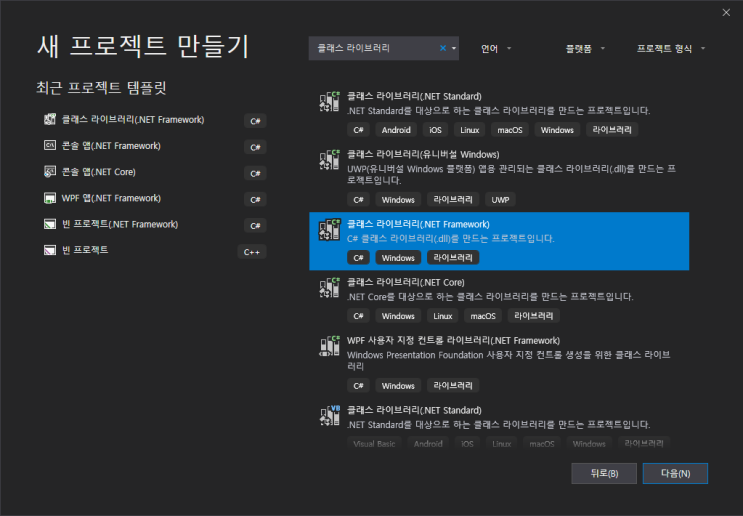Click the UWP tag under 유니버설 Windows library
Image resolution: width=743 pixels, height=516 pixels.
tap(500, 199)
